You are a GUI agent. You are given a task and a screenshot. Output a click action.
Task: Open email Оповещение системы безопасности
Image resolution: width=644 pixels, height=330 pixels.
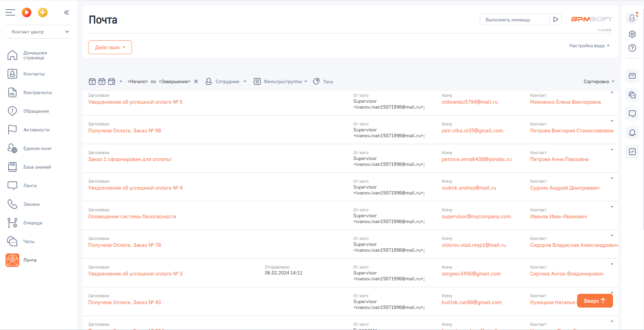pyautogui.click(x=132, y=217)
